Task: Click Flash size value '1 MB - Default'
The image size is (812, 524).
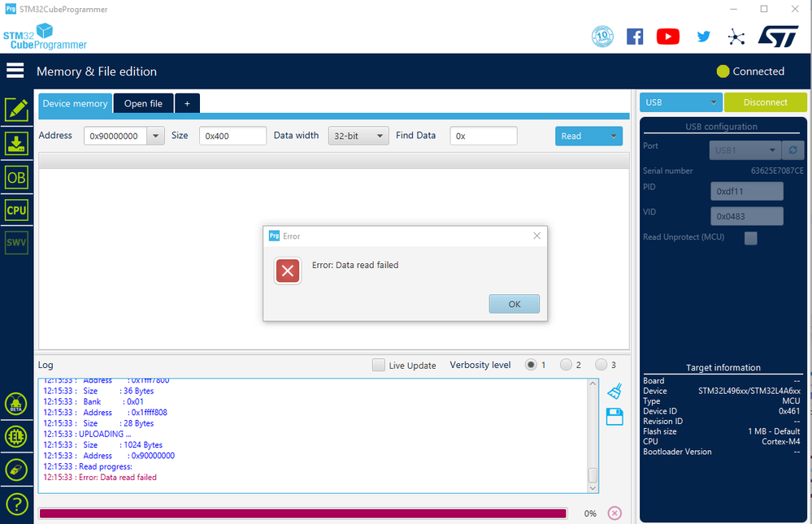Action: tap(774, 431)
